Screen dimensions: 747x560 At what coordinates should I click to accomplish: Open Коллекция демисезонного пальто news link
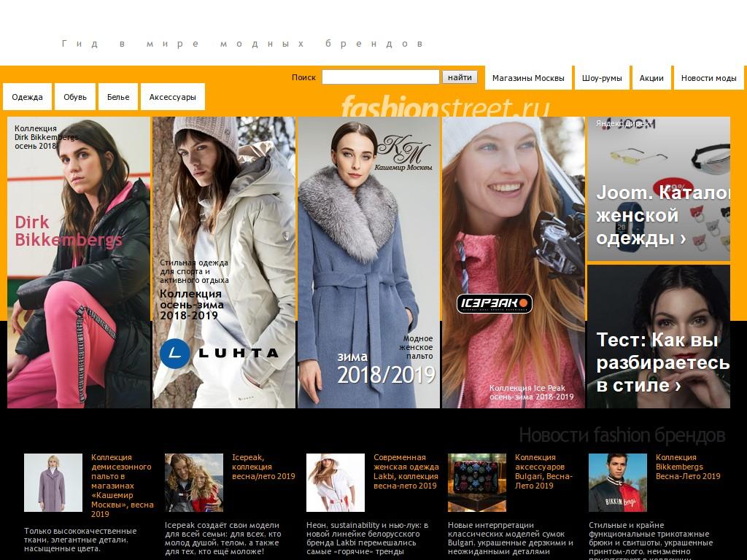pos(123,486)
